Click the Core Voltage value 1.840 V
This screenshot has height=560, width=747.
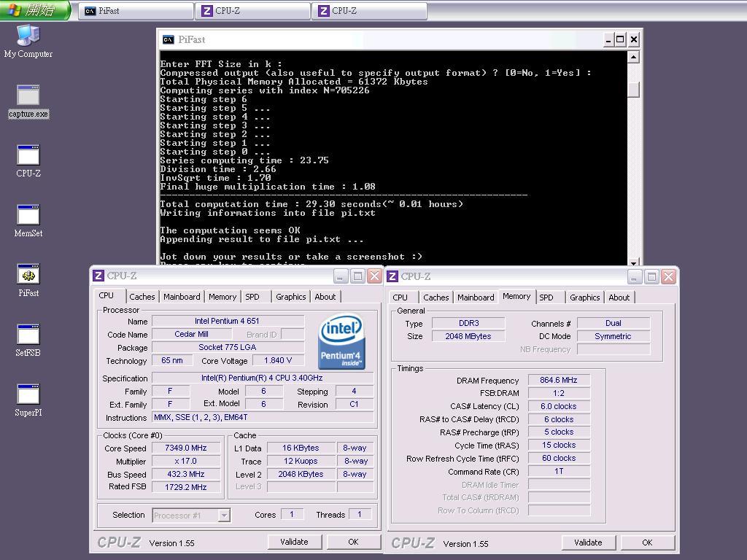(x=278, y=360)
